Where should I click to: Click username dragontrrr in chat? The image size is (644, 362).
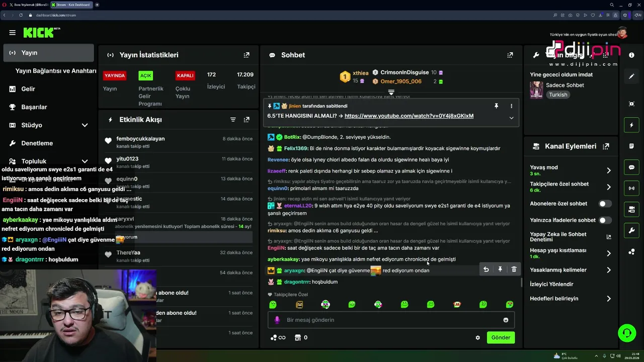(x=297, y=282)
